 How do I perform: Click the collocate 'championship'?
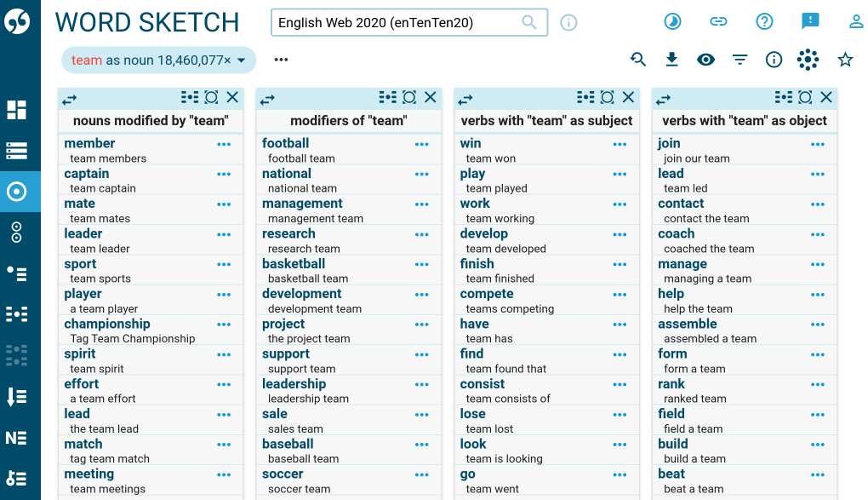click(107, 324)
